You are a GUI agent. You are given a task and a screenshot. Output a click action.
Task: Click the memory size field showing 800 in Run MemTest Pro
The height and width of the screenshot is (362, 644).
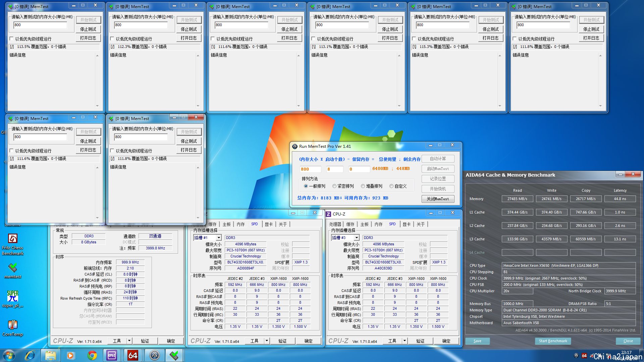(310, 169)
